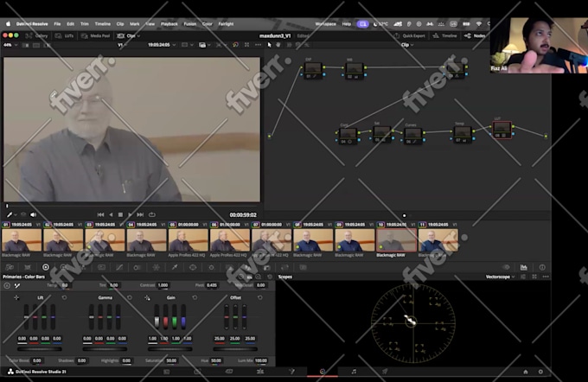This screenshot has width=588, height=382.
Task: Select clip thumbnail 05 Apple ProRes 422 HQ
Action: 189,240
